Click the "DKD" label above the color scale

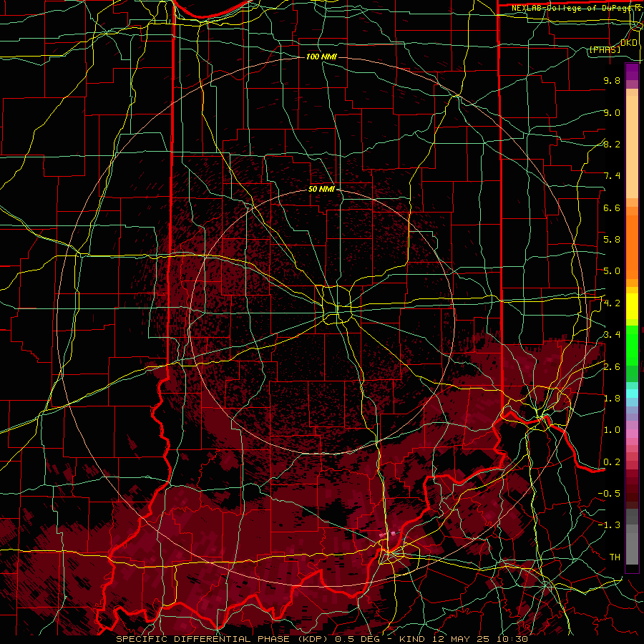(x=629, y=43)
